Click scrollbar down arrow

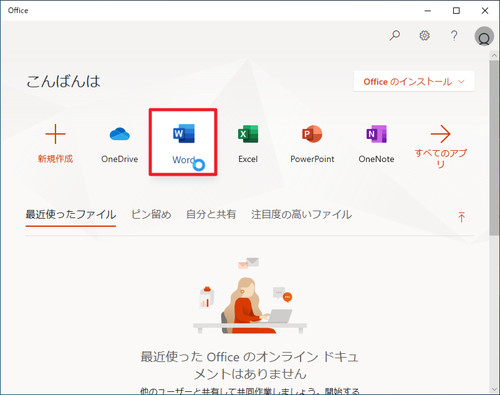coord(494,389)
